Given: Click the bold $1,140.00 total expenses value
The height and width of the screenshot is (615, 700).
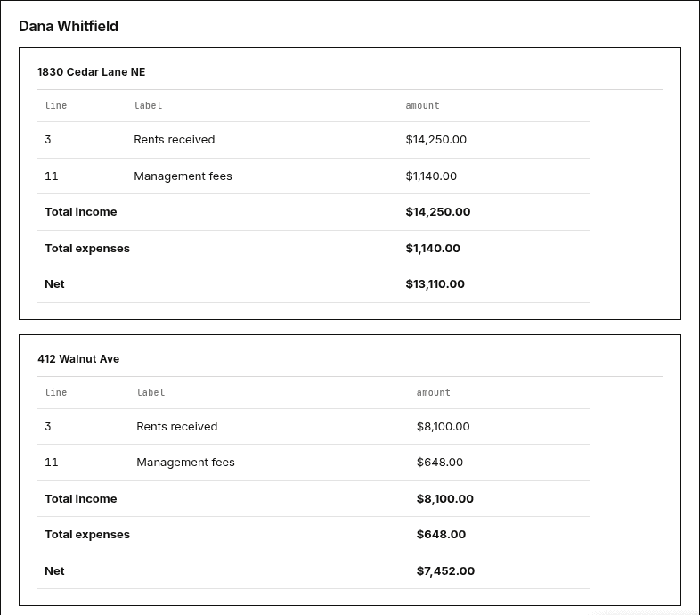Looking at the screenshot, I should [x=433, y=249].
